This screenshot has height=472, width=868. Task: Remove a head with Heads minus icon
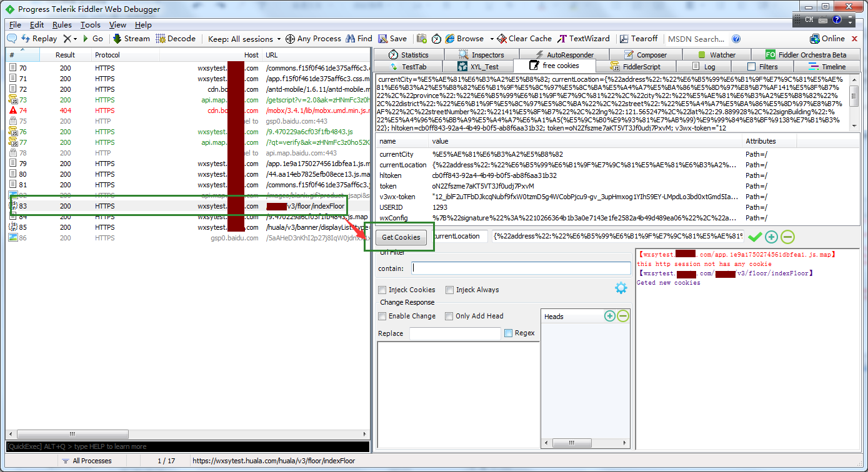(x=623, y=316)
